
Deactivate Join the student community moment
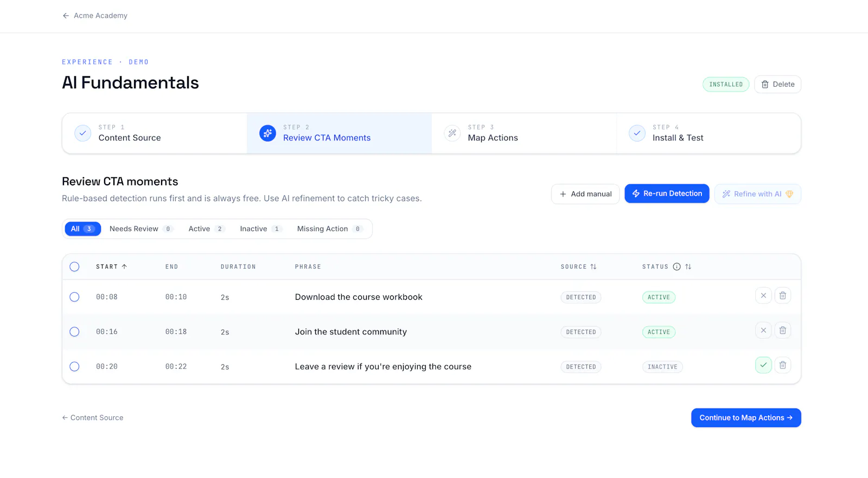(x=763, y=330)
